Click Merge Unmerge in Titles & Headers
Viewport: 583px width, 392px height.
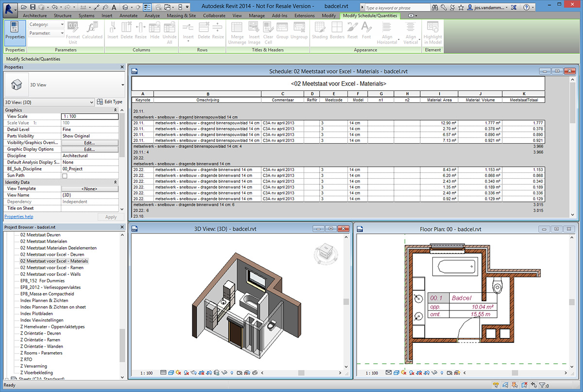[x=237, y=33]
